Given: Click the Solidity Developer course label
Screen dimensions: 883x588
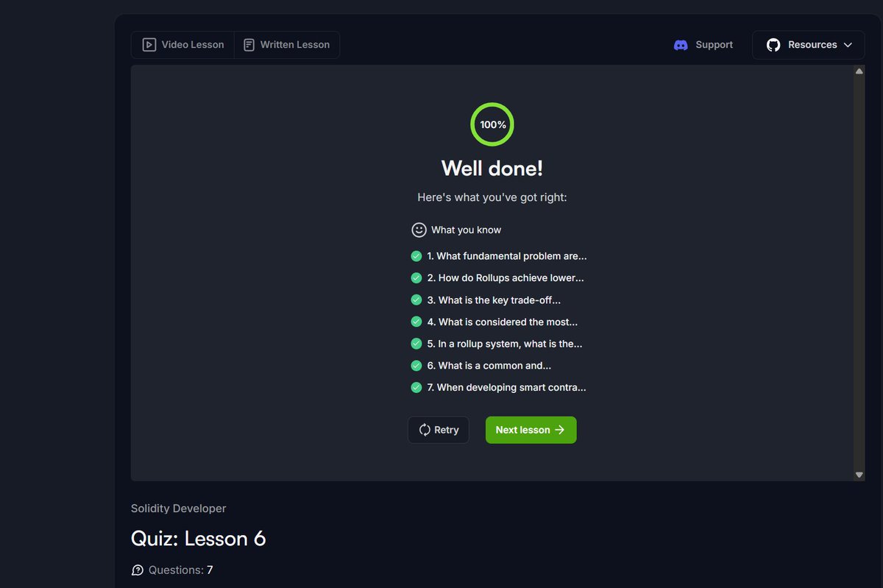Looking at the screenshot, I should tap(178, 509).
